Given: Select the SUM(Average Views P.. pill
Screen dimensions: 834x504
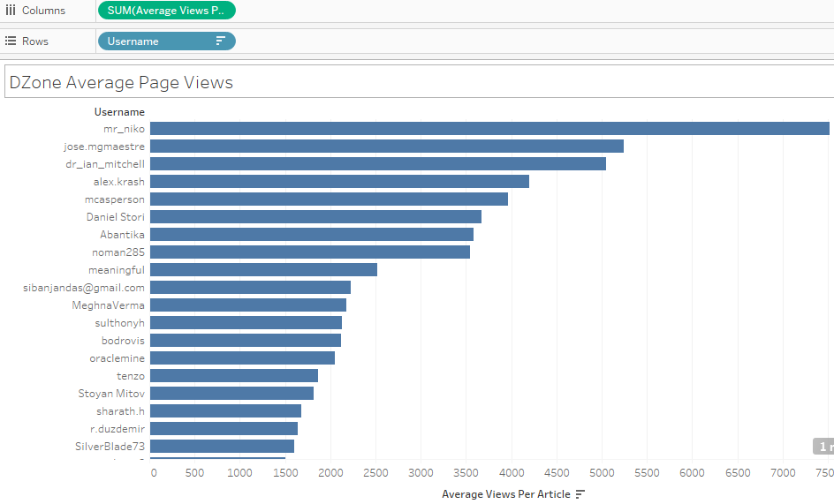Looking at the screenshot, I should pyautogui.click(x=166, y=10).
